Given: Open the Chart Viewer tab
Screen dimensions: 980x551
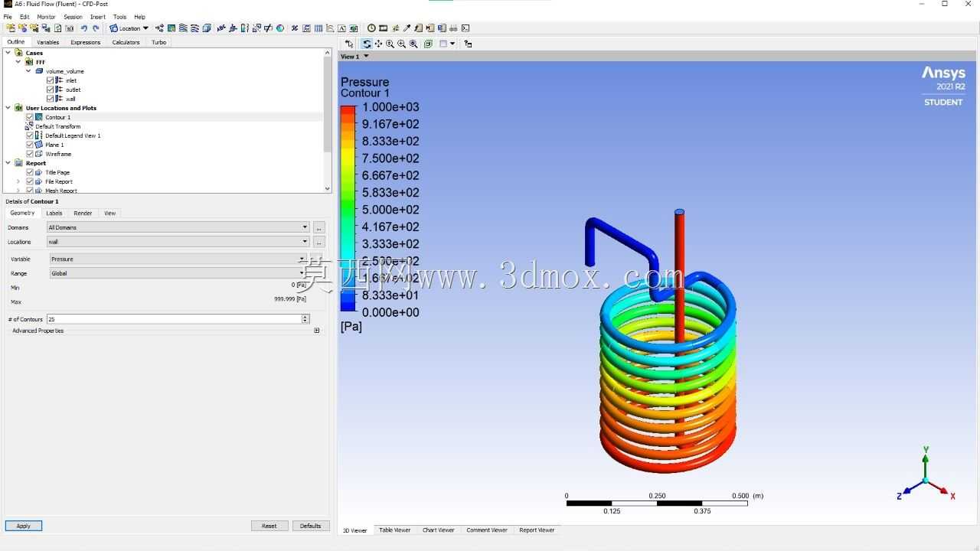Looking at the screenshot, I should tap(439, 530).
